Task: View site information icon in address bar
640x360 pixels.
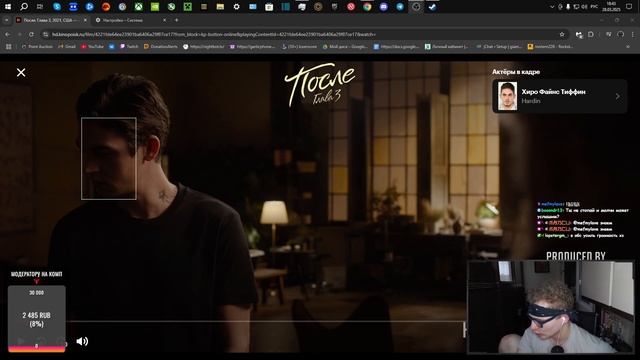Action: pyautogui.click(x=45, y=35)
